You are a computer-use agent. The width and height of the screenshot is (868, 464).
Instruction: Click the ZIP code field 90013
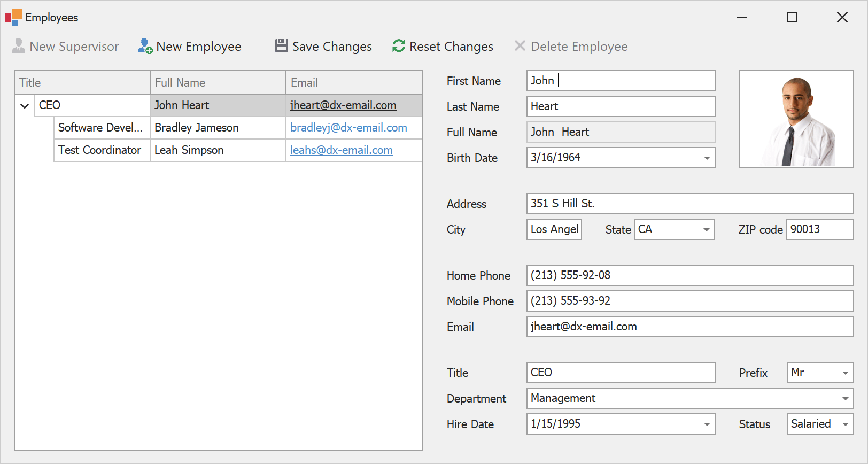[x=820, y=229]
